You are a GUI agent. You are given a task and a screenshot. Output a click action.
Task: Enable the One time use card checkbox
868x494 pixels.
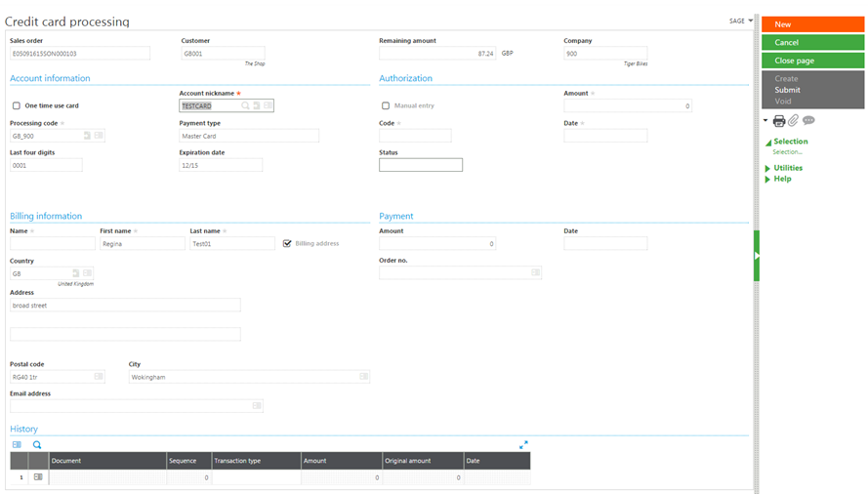[16, 105]
